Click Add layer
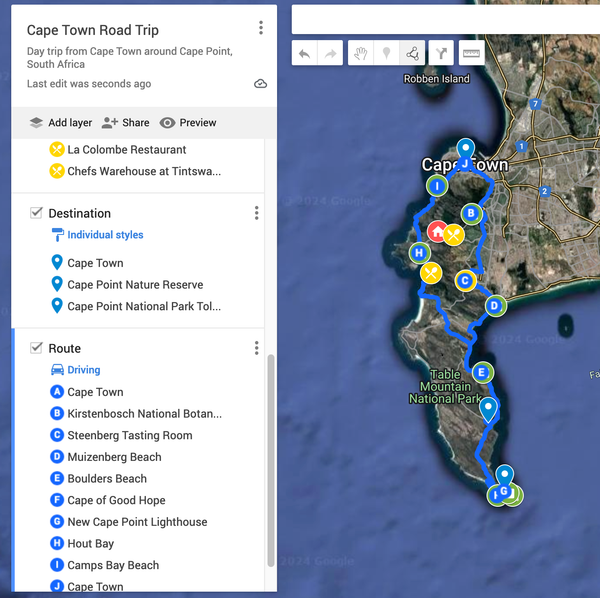This screenshot has height=598, width=600. click(61, 123)
